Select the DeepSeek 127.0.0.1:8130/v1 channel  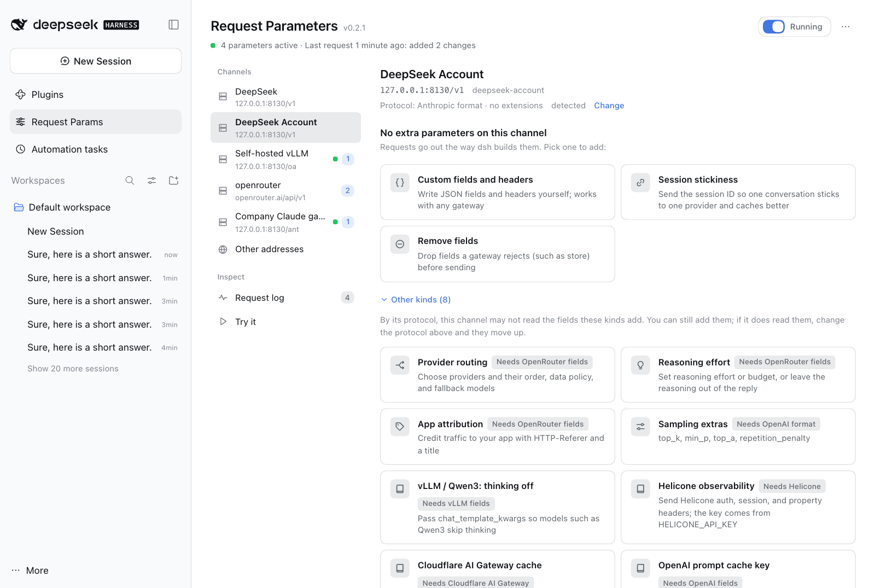[285, 97]
